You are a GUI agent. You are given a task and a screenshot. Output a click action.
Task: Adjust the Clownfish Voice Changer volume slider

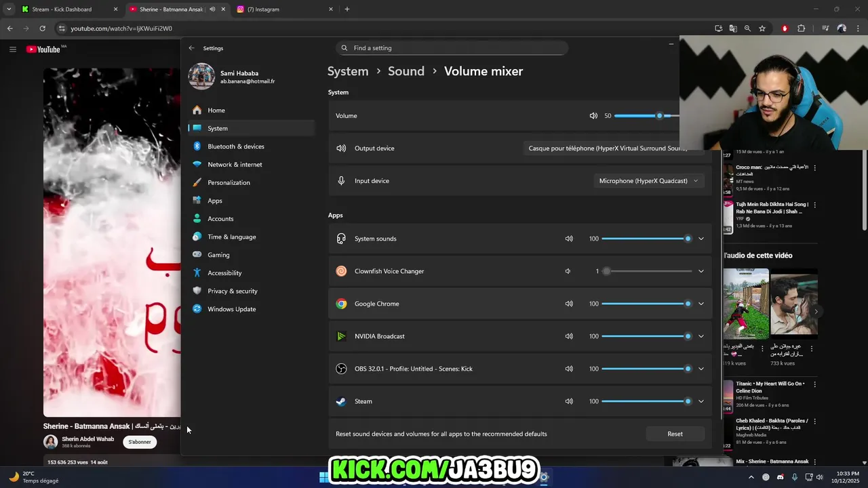[x=647, y=271]
